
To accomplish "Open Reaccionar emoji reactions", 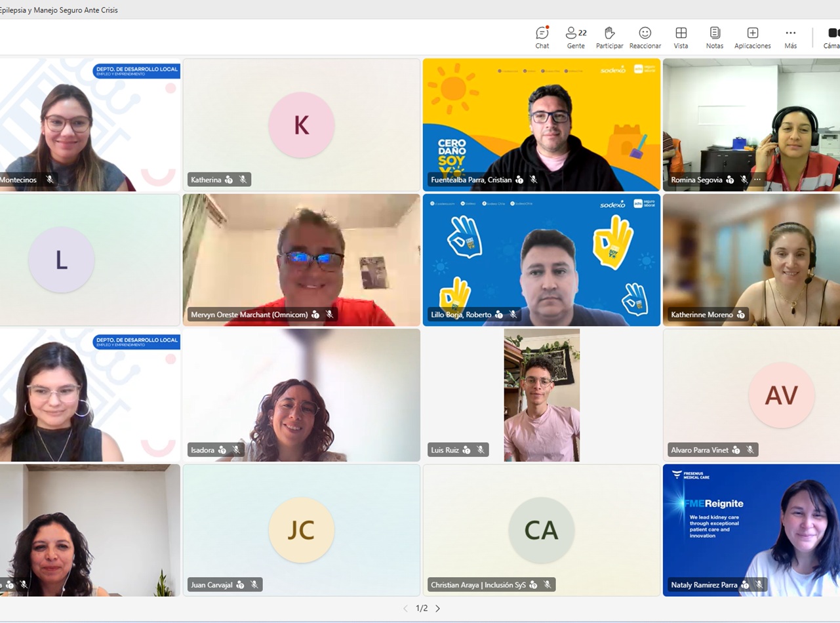I will [645, 37].
